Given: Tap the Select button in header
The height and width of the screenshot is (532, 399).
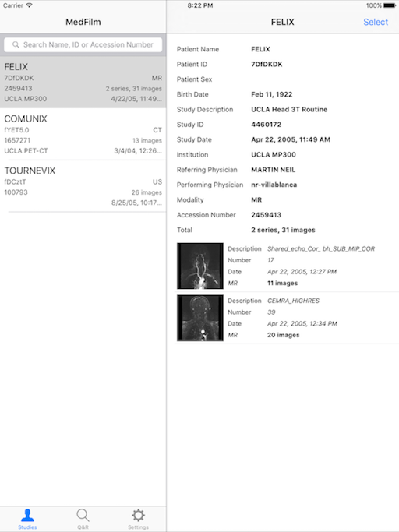Looking at the screenshot, I should tap(376, 22).
